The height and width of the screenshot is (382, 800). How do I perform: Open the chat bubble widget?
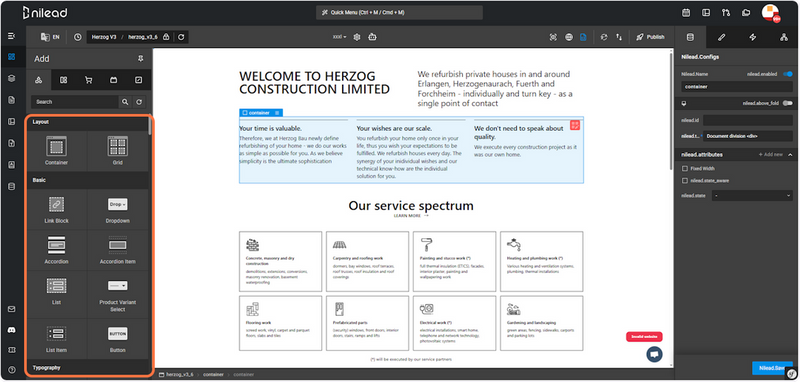tap(654, 354)
